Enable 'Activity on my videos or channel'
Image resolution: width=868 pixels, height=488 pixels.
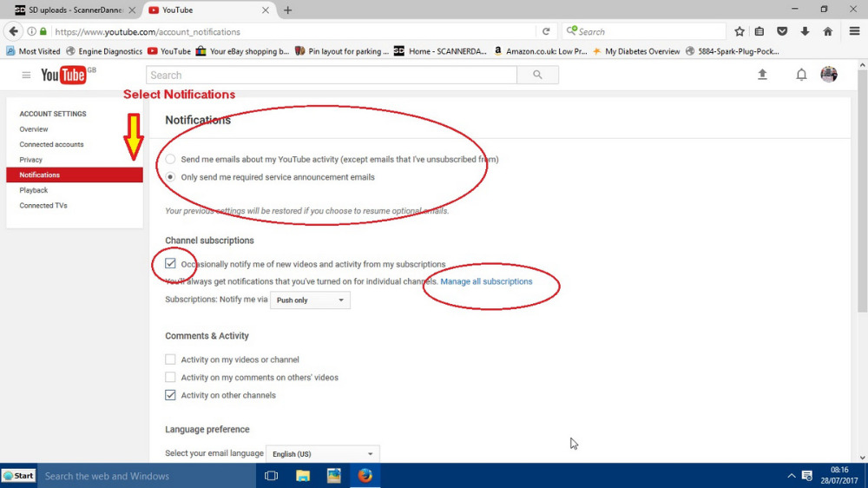tap(171, 359)
